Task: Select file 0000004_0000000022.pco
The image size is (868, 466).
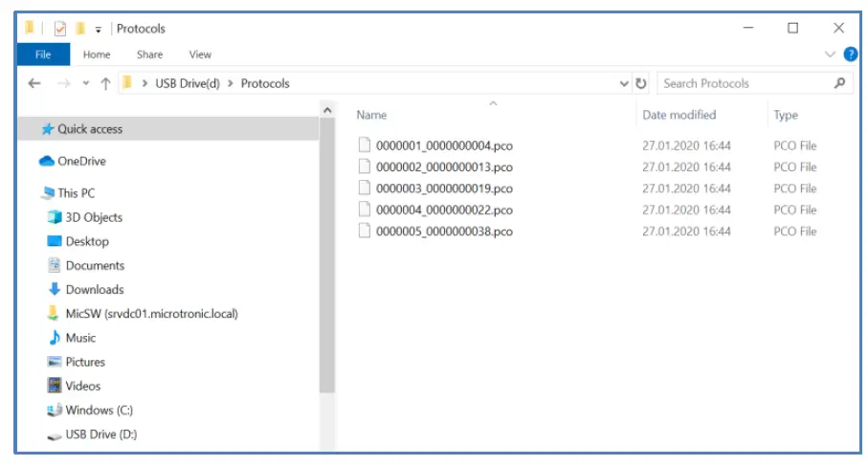Action: pos(444,211)
